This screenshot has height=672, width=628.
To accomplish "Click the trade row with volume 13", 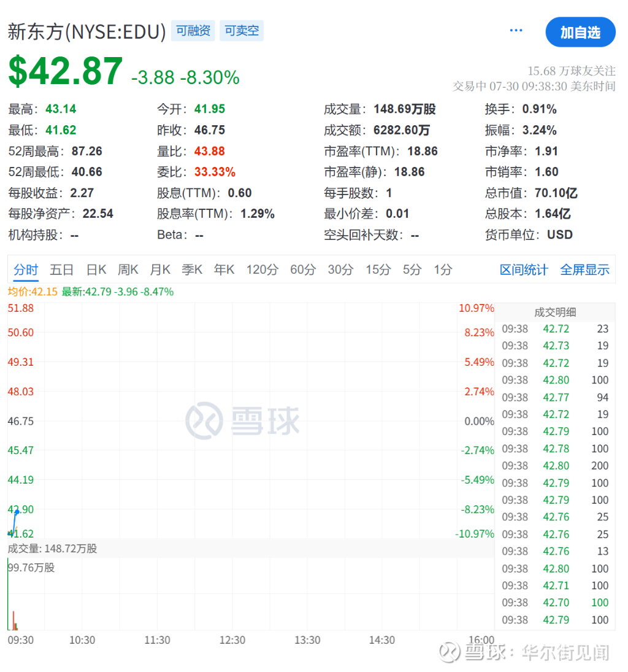I will pyautogui.click(x=555, y=551).
